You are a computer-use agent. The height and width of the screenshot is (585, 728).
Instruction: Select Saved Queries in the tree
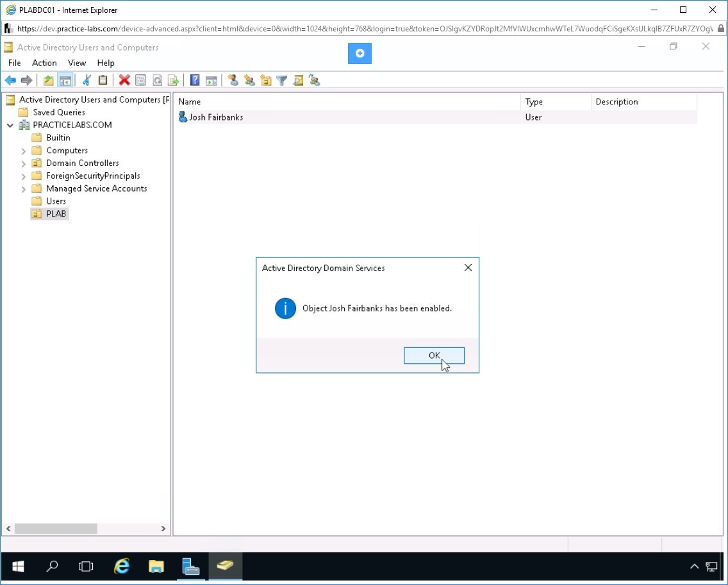coord(58,112)
